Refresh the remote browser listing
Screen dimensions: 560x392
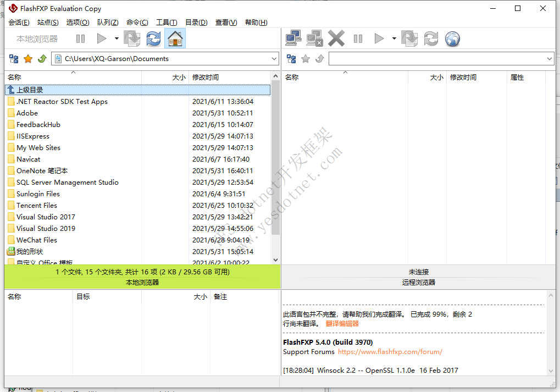pos(431,38)
